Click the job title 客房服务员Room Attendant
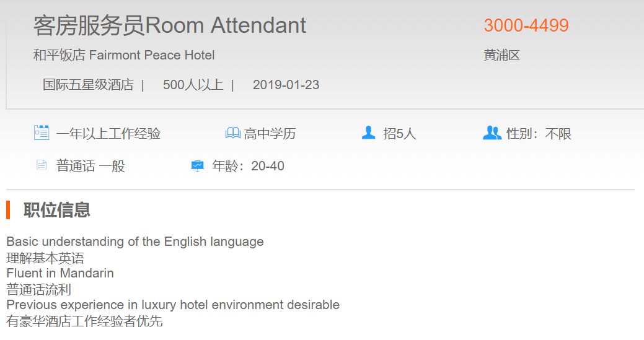The height and width of the screenshot is (340, 644). pyautogui.click(x=169, y=25)
